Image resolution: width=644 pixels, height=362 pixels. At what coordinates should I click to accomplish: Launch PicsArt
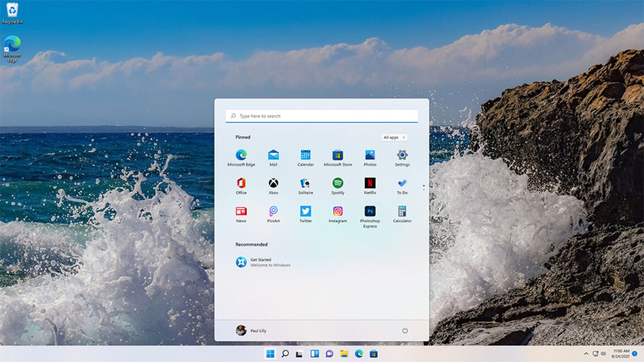click(273, 214)
